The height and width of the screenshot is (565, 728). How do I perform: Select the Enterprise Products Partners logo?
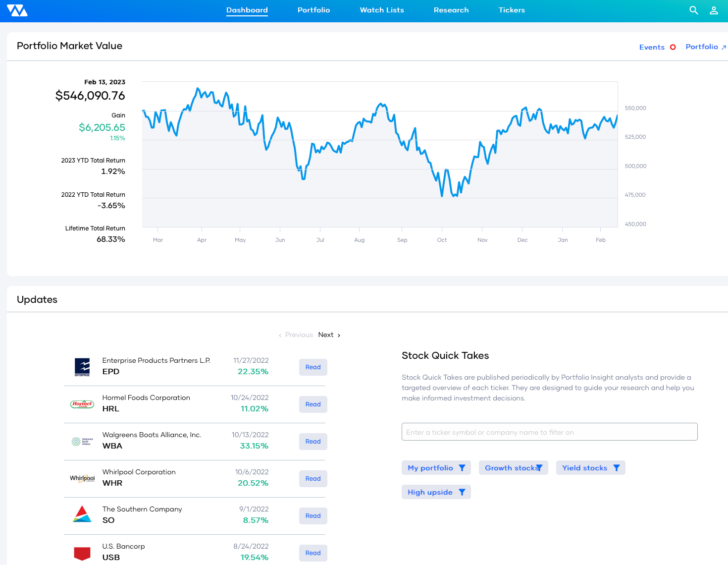point(82,367)
